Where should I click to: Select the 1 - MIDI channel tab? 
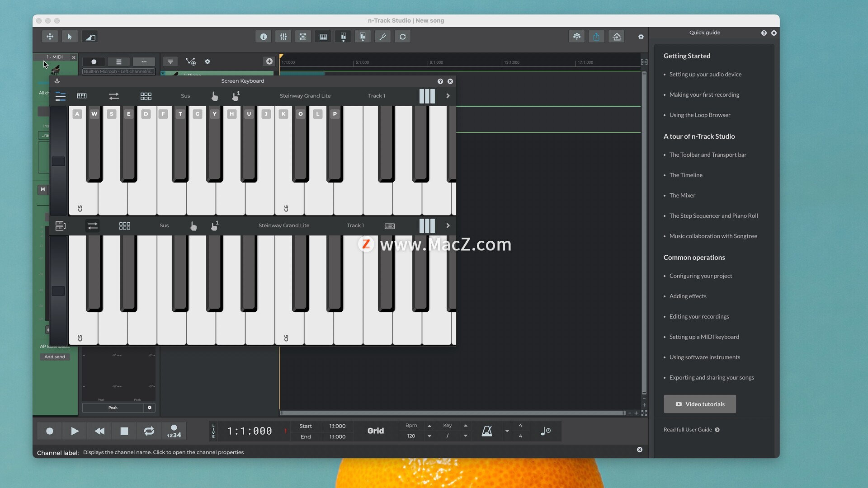click(55, 57)
